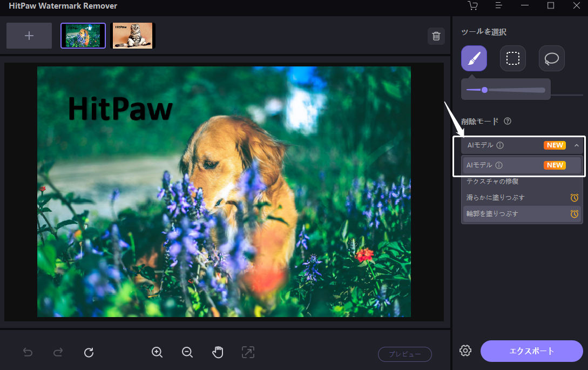The height and width of the screenshot is (370, 588).
Task: Activate the hand pan tool
Action: click(x=218, y=352)
